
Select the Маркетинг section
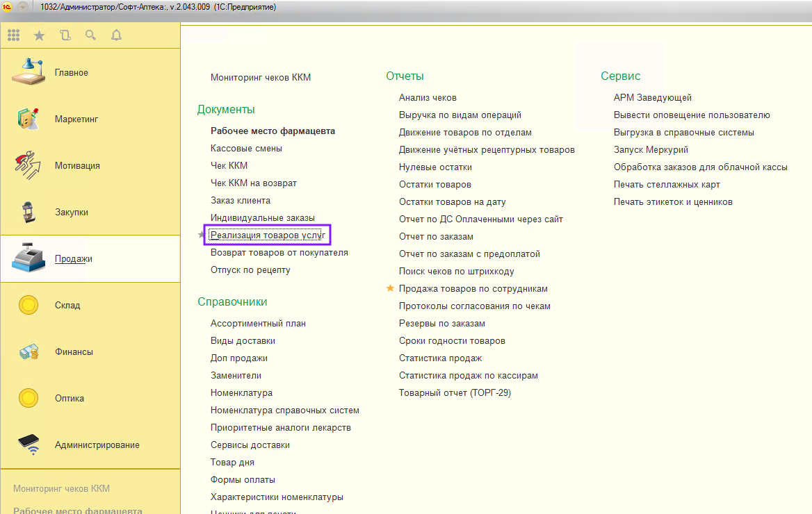coord(76,119)
